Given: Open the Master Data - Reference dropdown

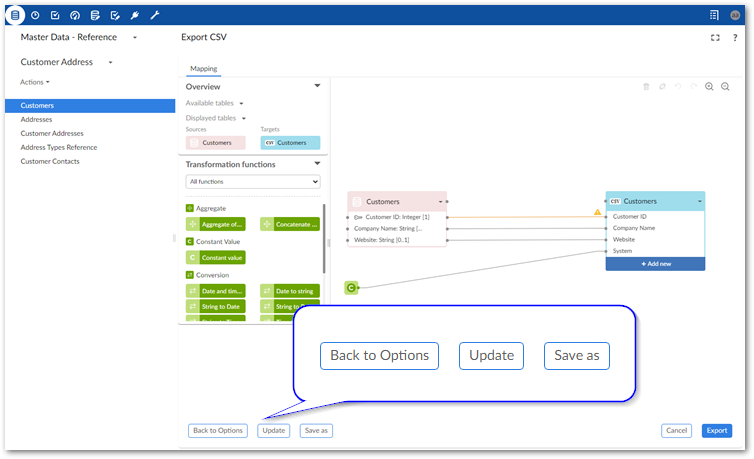Looking at the screenshot, I should pos(135,37).
